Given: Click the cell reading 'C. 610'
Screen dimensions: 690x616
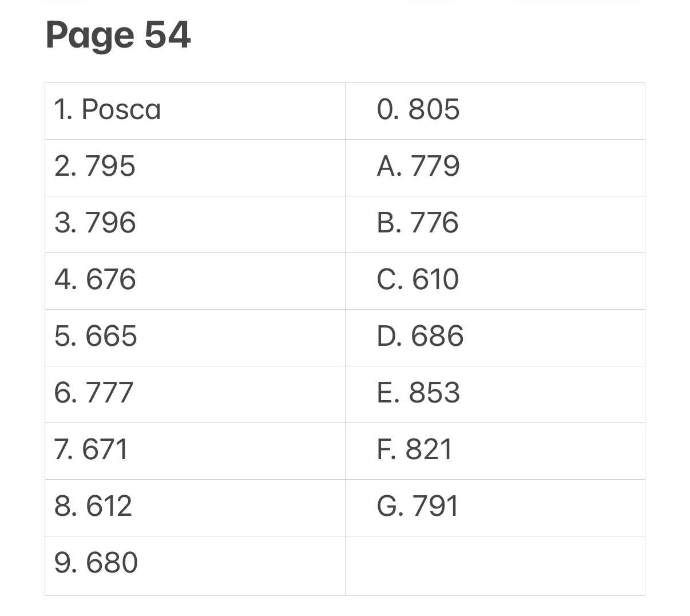Looking at the screenshot, I should pyautogui.click(x=495, y=281).
